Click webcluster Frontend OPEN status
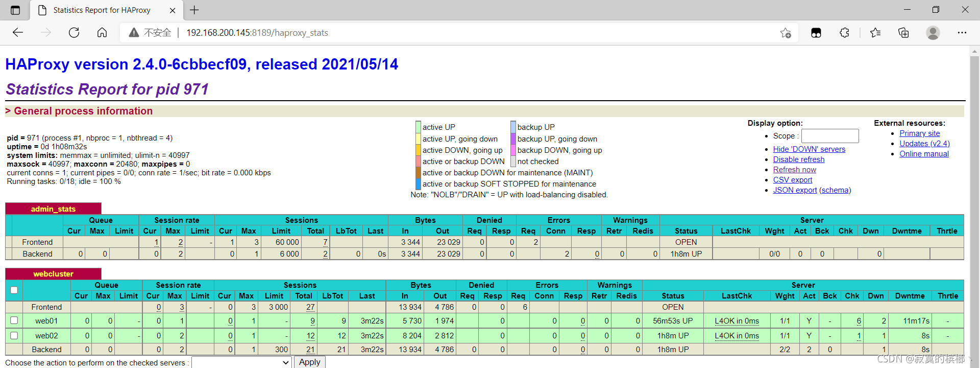Viewport: 980px width, 368px height. (673, 307)
